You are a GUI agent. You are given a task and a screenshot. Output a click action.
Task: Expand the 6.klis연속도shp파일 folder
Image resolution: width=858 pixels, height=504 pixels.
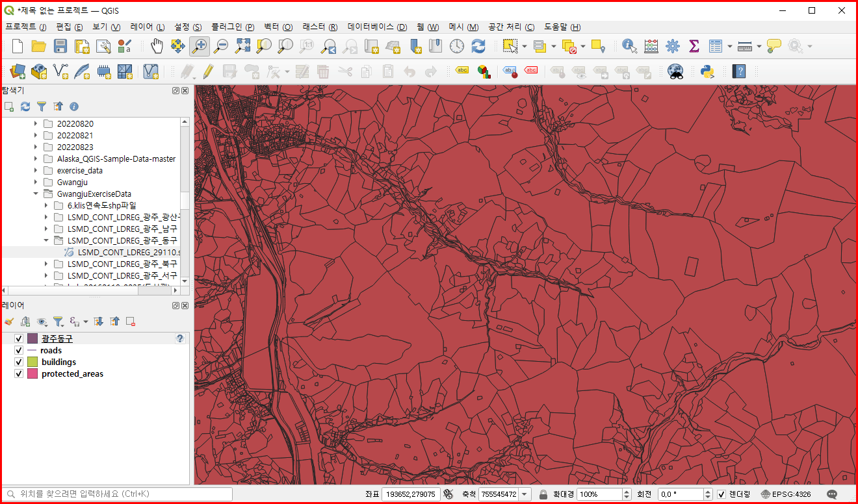pos(46,205)
